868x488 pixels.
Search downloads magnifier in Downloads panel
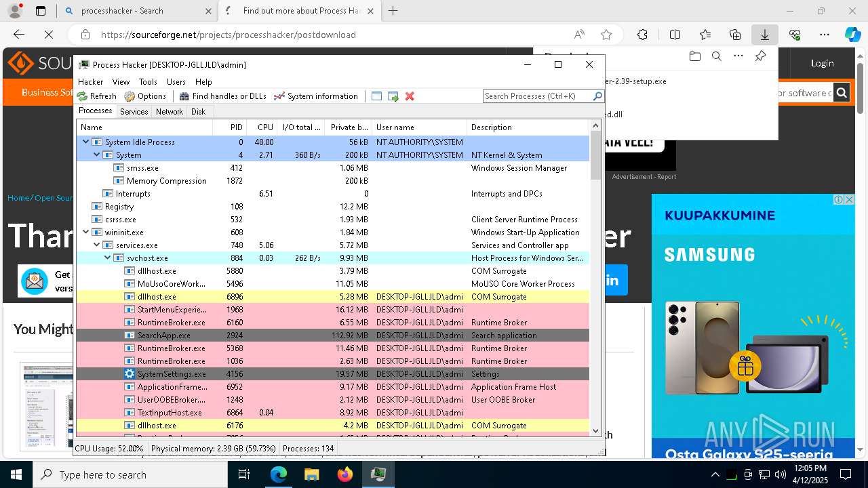tap(716, 56)
